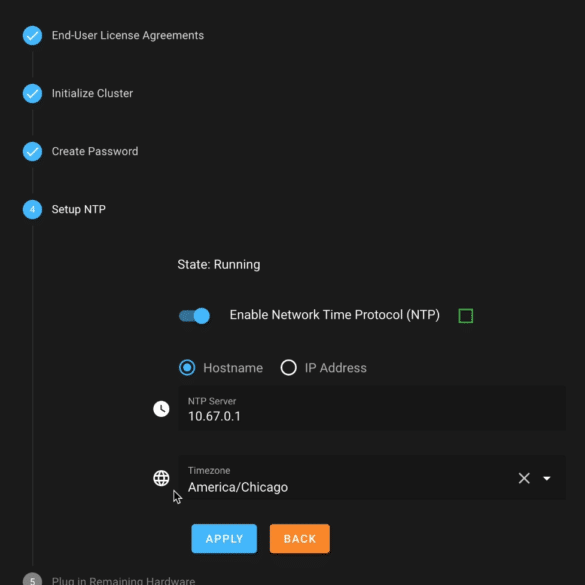
Task: Click the clock icon beside NTP Server
Action: (161, 409)
